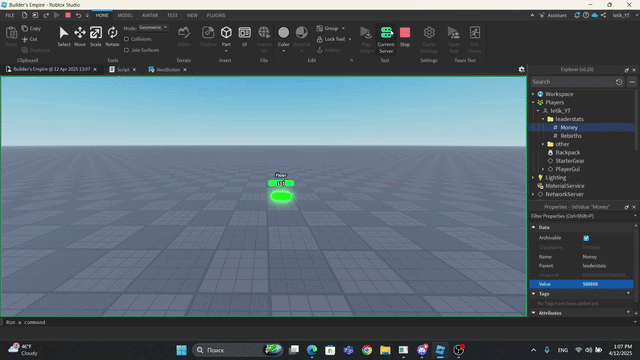
Task: Activate the Move tool
Action: point(80,33)
